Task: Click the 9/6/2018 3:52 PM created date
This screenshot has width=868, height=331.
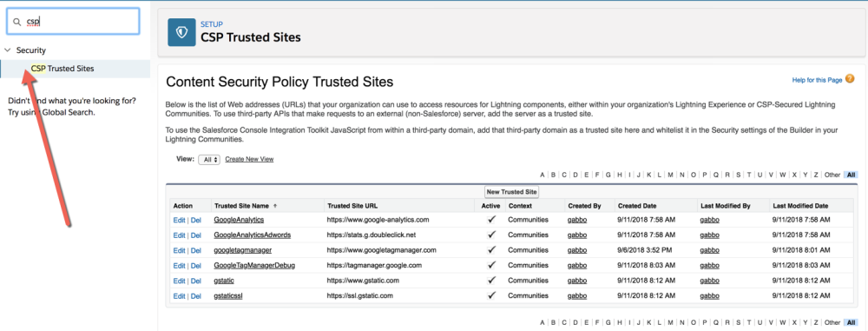Action: [x=644, y=250]
